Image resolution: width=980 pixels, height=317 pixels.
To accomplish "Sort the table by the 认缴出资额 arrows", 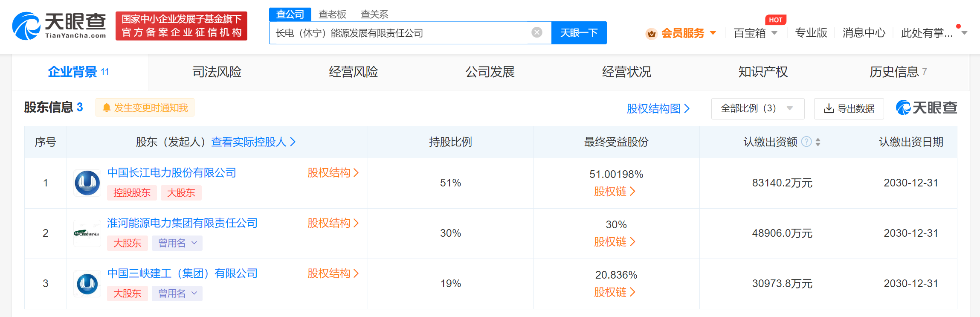I will coord(818,142).
